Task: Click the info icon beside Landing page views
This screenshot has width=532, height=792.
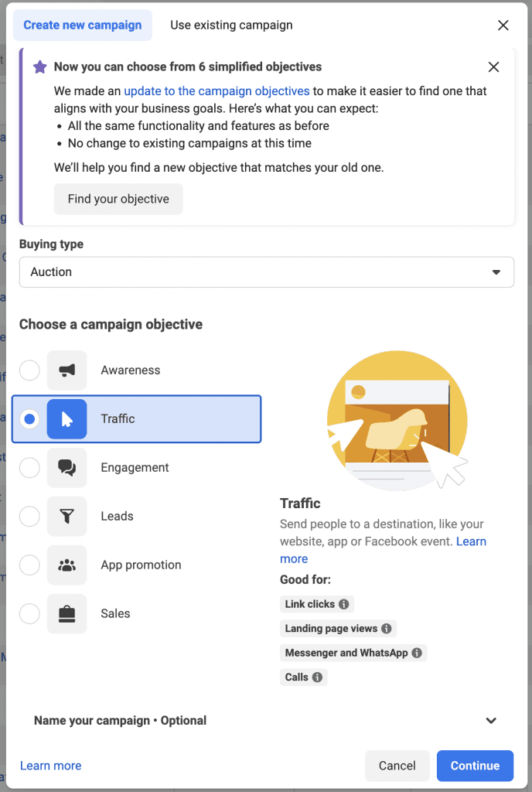Action: point(386,628)
